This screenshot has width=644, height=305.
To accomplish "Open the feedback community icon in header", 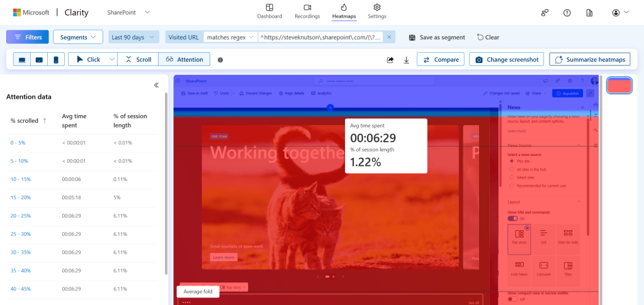I will coord(545,13).
